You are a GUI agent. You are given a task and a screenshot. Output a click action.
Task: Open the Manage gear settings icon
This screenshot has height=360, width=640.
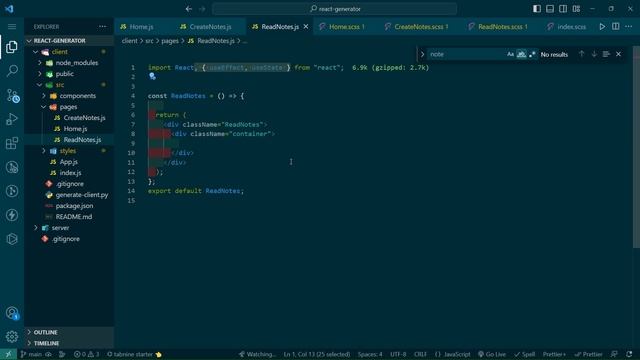point(12,337)
